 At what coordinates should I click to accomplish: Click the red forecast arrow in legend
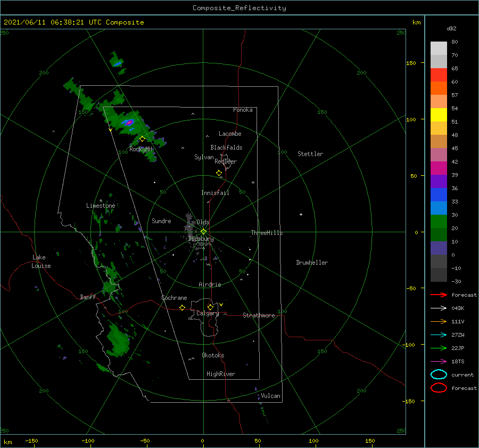[x=439, y=295]
